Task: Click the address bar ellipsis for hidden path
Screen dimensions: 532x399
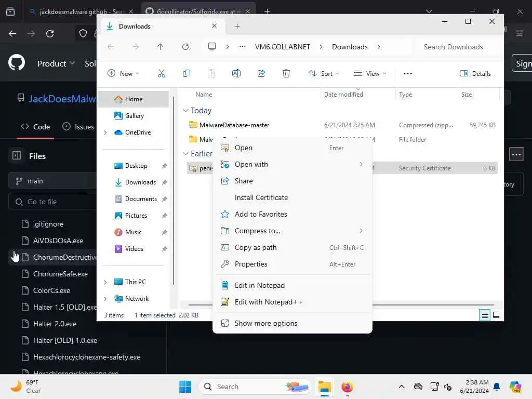Action: click(x=242, y=47)
